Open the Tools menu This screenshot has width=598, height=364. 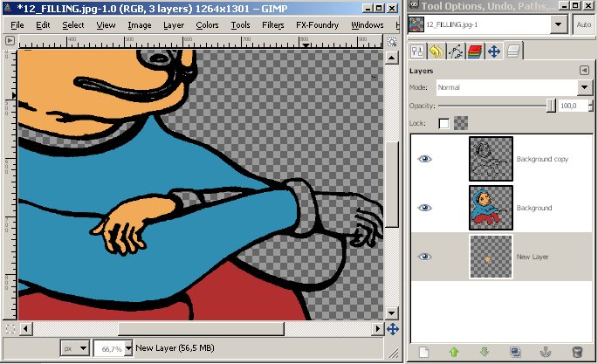240,25
